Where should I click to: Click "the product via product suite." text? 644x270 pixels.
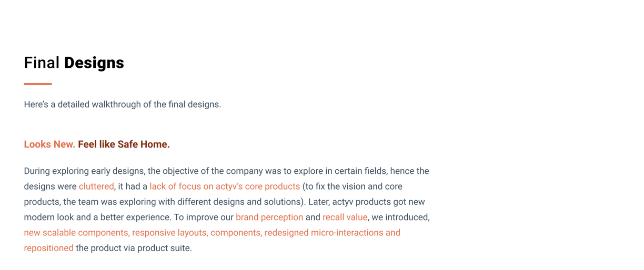[134, 248]
